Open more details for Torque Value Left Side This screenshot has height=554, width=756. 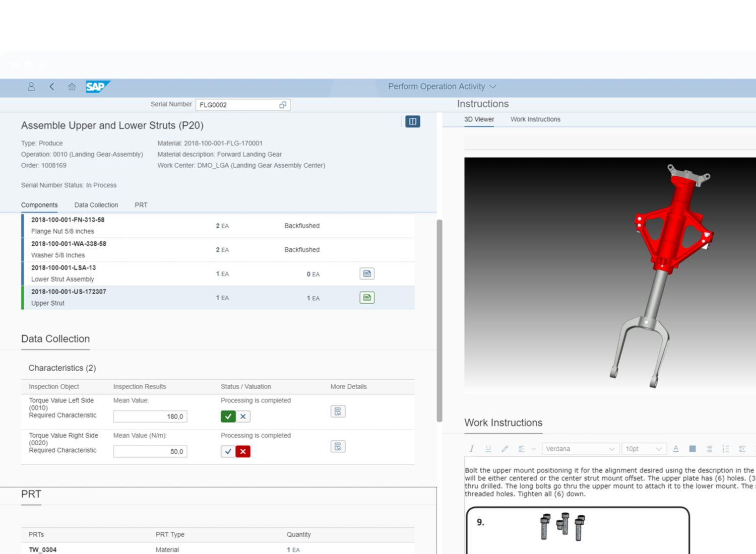[338, 411]
